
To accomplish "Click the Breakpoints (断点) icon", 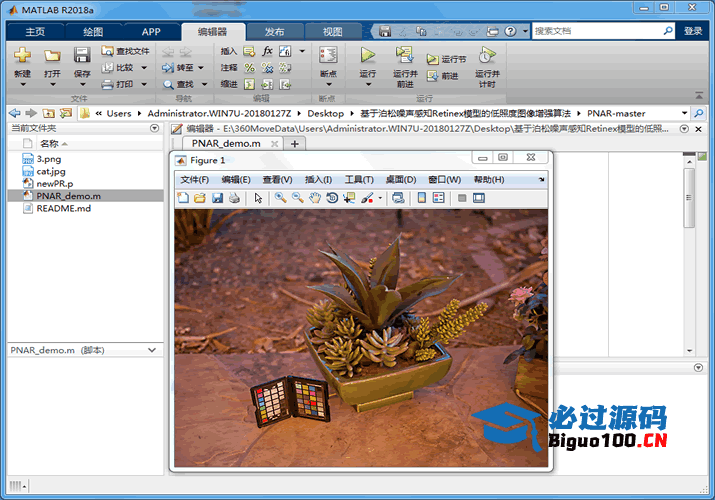I will pyautogui.click(x=327, y=56).
